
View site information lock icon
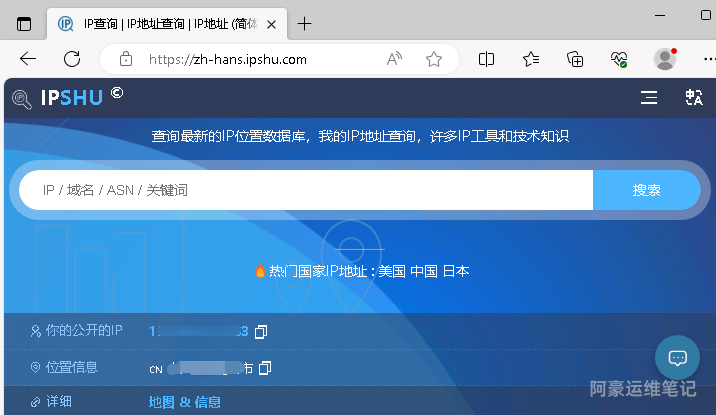[x=126, y=59]
